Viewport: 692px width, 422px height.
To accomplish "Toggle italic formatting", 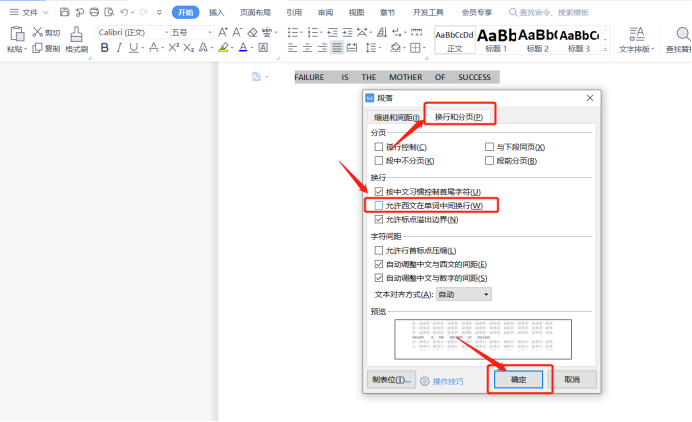I will coord(119,48).
